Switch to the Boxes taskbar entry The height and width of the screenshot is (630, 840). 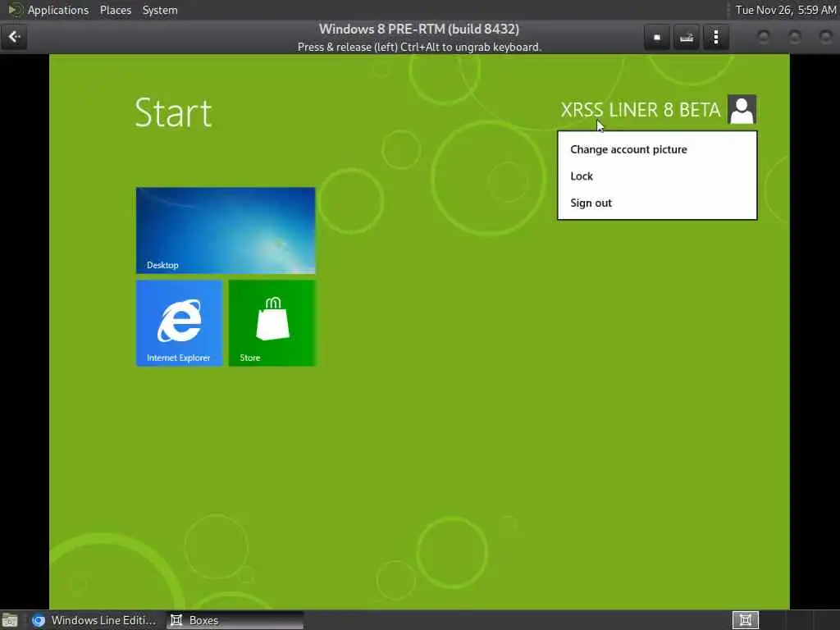[x=235, y=620]
